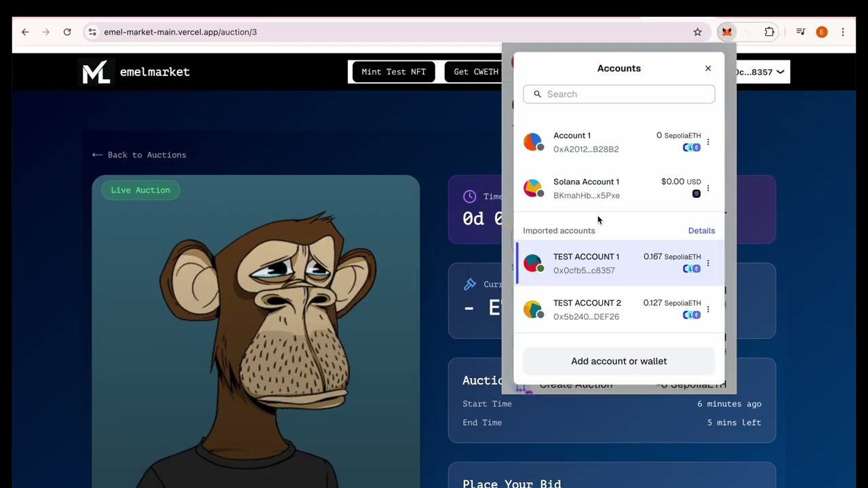The height and width of the screenshot is (488, 868).
Task: Open the site information icon in address bar
Action: point(92,32)
